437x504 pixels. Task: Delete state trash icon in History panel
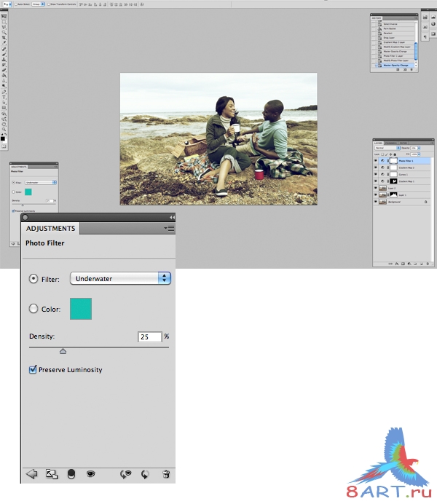(412, 69)
